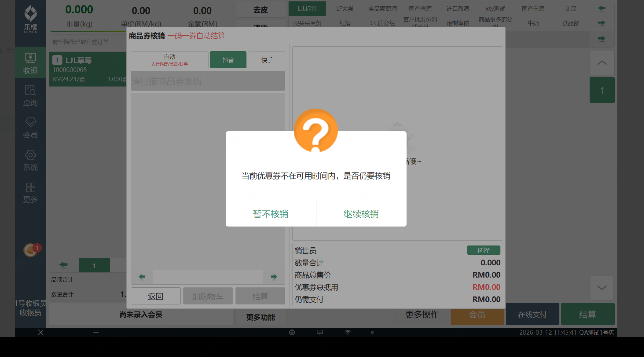Viewport: 644px width, 357px height.
Task: Go to next coupon list page arrow
Action: point(274,277)
